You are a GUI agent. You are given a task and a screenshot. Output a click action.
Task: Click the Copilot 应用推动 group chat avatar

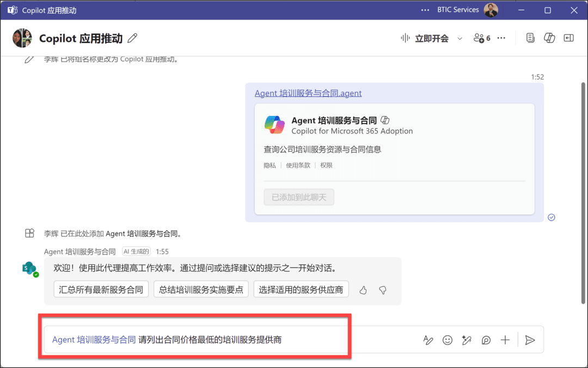point(22,38)
